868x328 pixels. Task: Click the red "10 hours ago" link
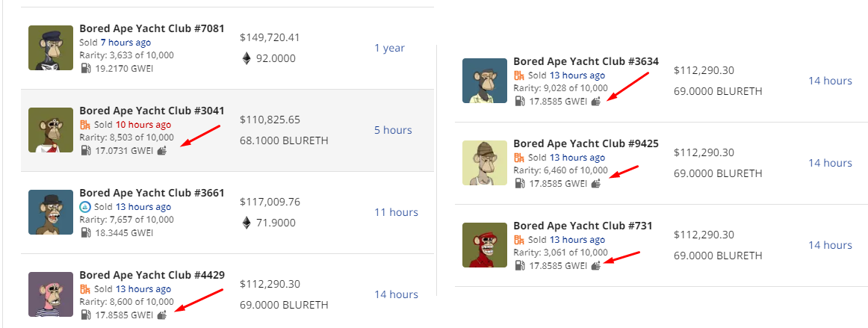(x=143, y=125)
